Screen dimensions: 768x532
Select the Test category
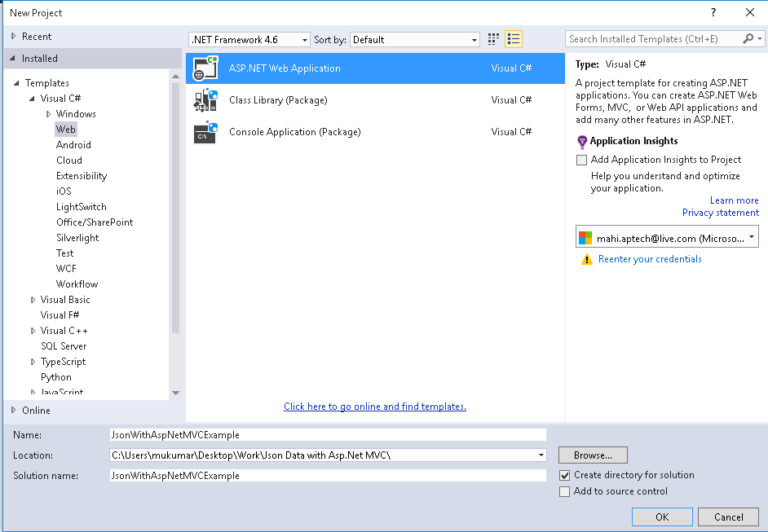(x=64, y=253)
